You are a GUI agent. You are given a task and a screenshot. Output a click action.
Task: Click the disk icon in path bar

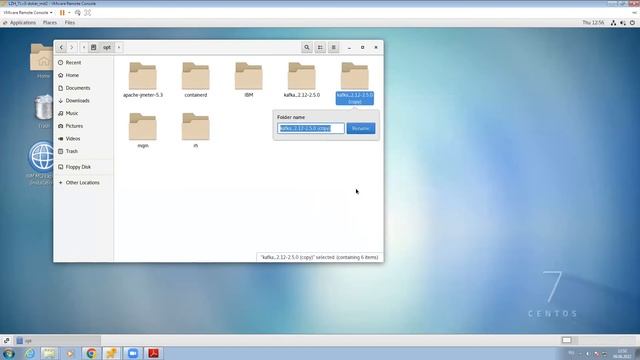pyautogui.click(x=93, y=47)
